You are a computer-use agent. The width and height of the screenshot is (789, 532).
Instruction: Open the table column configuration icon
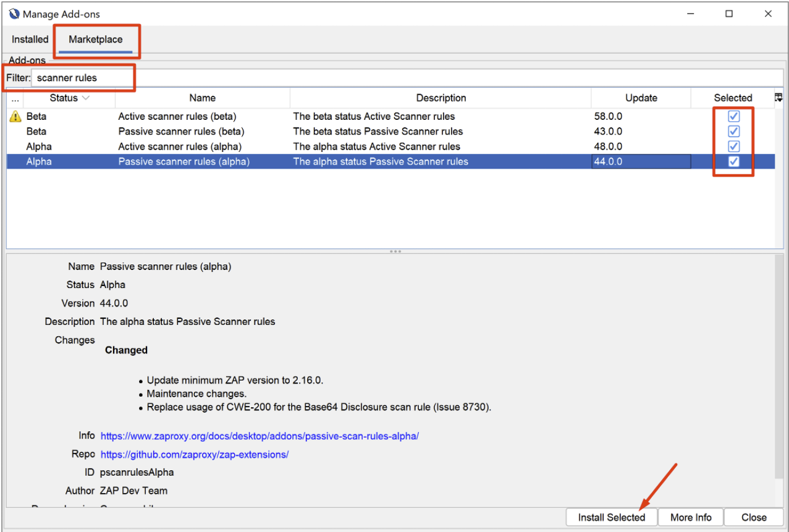coord(778,97)
